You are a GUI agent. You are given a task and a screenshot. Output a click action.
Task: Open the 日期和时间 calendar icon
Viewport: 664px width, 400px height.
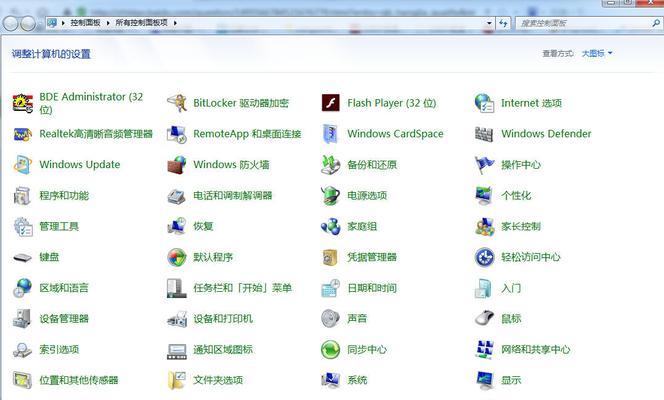click(330, 288)
